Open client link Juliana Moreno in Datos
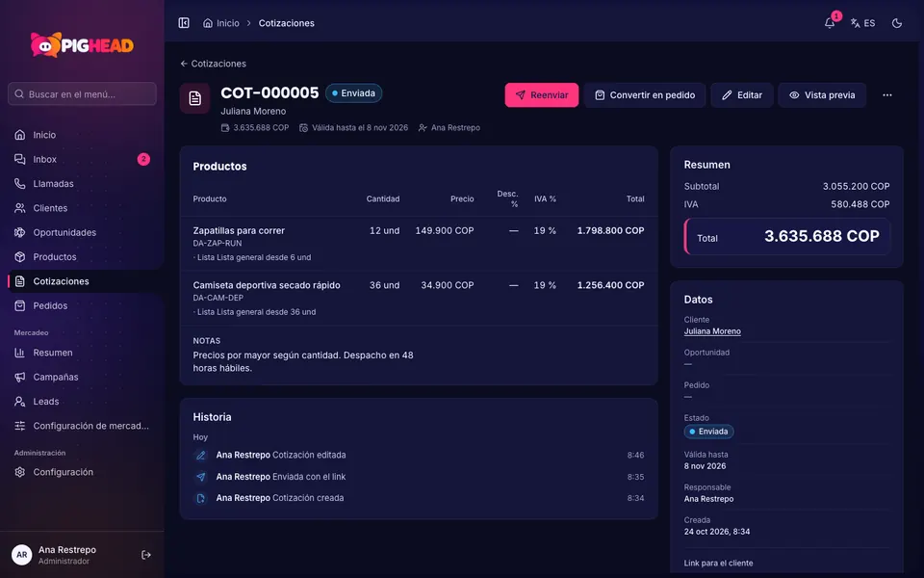 point(712,331)
